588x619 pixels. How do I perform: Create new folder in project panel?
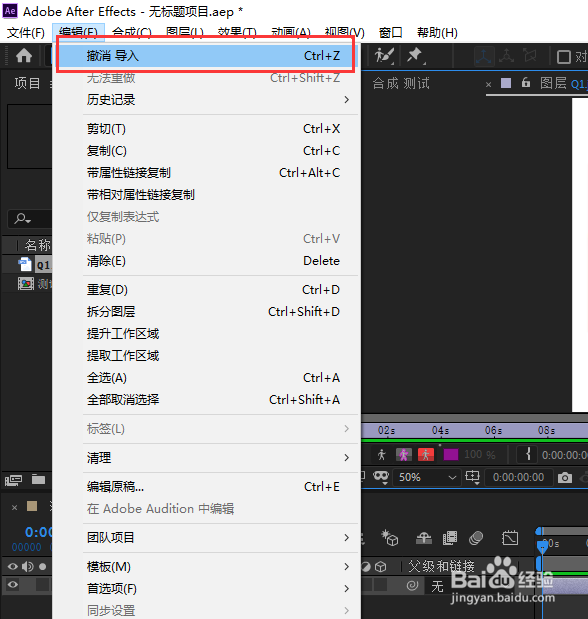tap(38, 479)
